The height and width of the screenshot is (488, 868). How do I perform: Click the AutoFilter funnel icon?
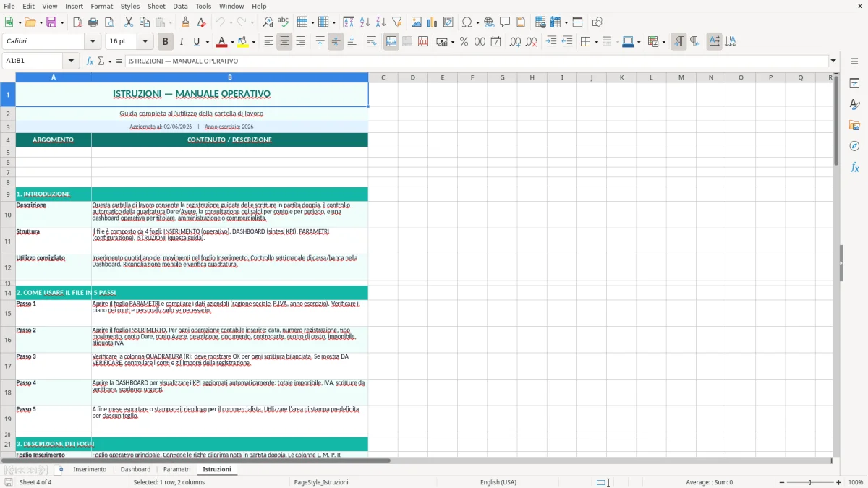(x=397, y=22)
